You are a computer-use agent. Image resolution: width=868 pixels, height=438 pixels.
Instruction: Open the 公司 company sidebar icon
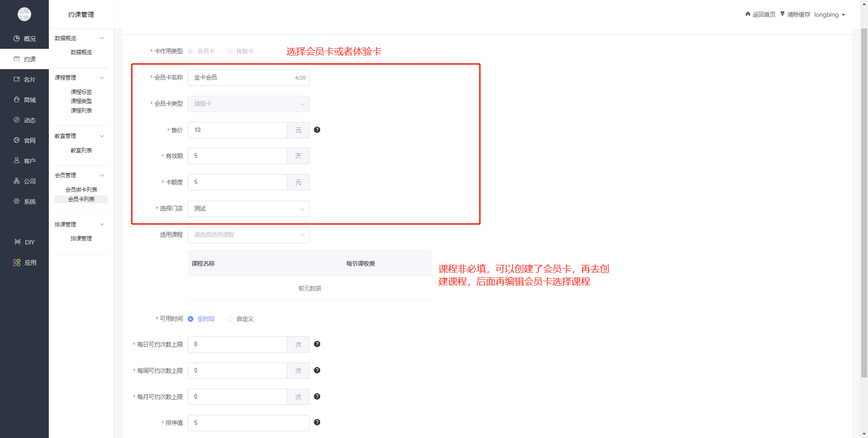[17, 181]
